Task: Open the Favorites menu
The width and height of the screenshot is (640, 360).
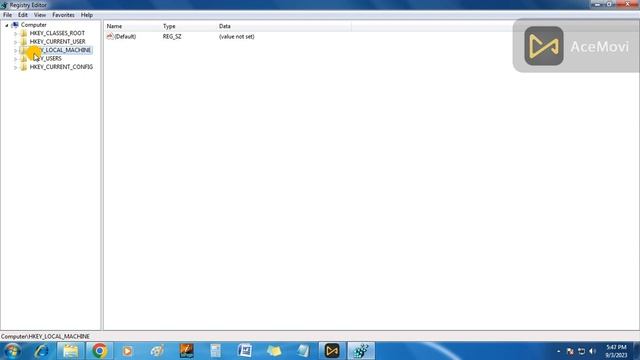Action: coord(63,15)
